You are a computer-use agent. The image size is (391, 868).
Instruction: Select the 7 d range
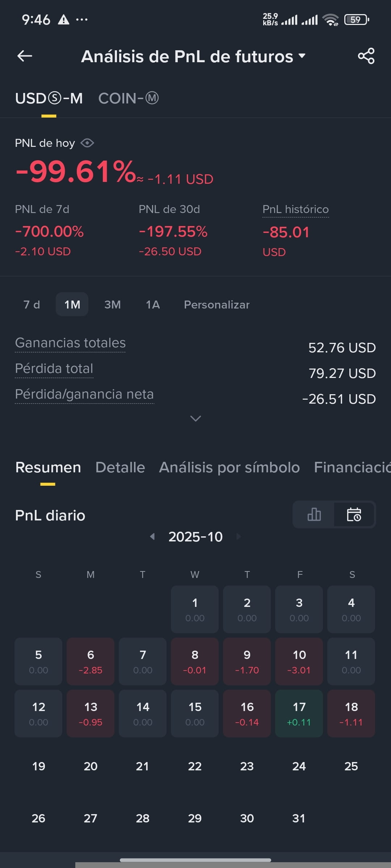coord(31,305)
